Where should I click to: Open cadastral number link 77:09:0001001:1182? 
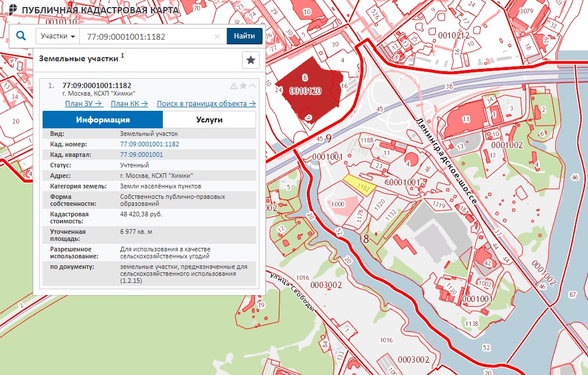(x=149, y=144)
